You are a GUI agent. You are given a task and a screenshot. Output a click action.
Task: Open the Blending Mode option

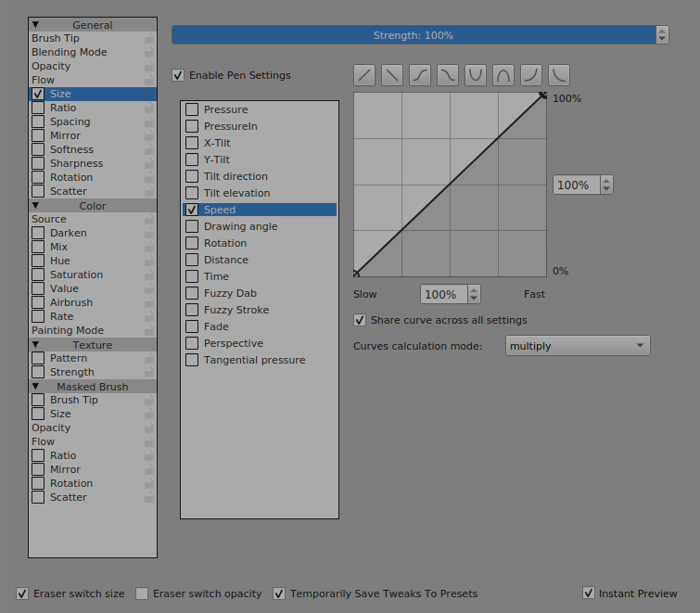69,52
